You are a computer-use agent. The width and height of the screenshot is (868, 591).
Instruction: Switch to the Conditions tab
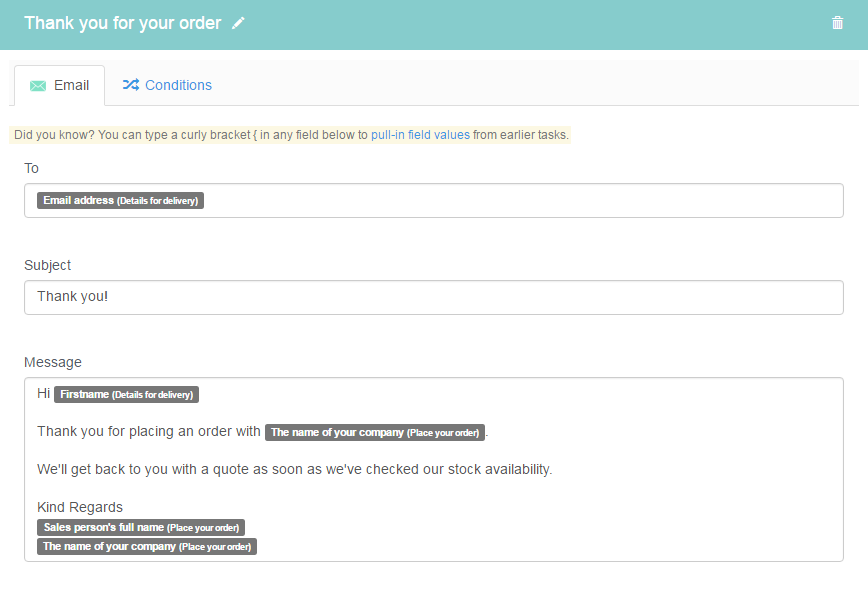pyautogui.click(x=167, y=85)
